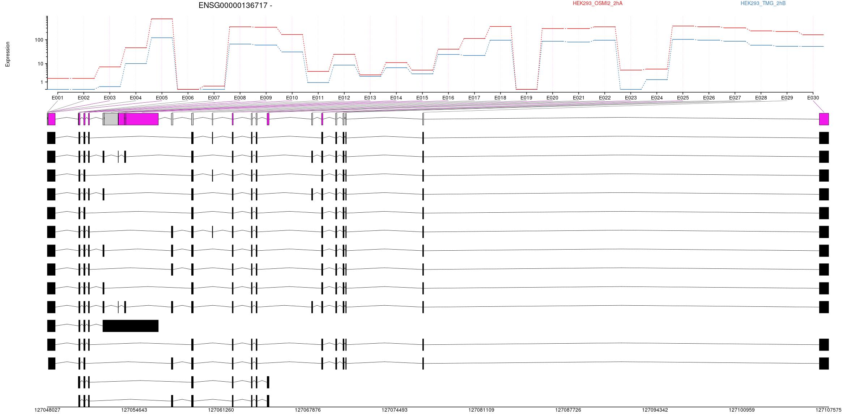Image resolution: width=868 pixels, height=416 pixels.
Task: Click the rightmost magenta exon in gene model
Action: tap(824, 119)
